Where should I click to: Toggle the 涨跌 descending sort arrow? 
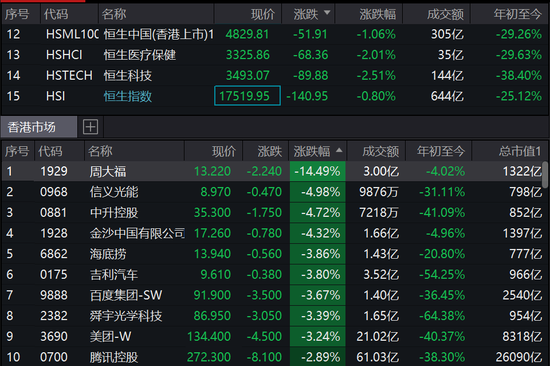click(x=327, y=13)
